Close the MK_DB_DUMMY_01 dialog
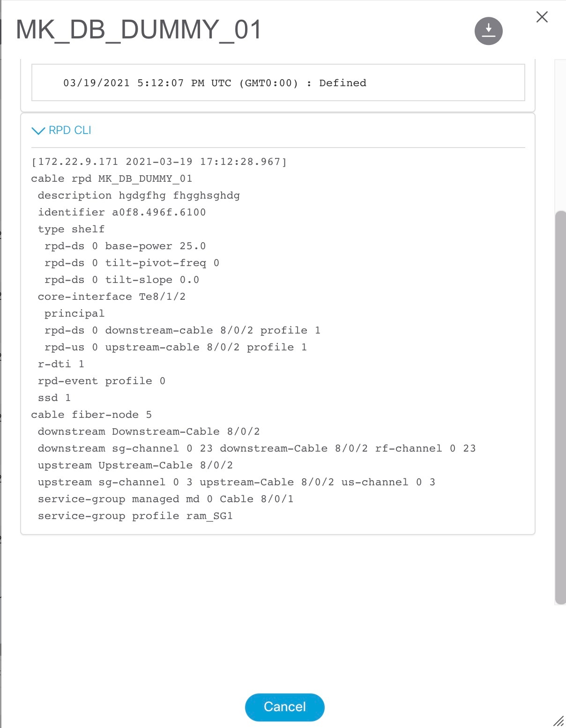The image size is (566, 728). 542,17
